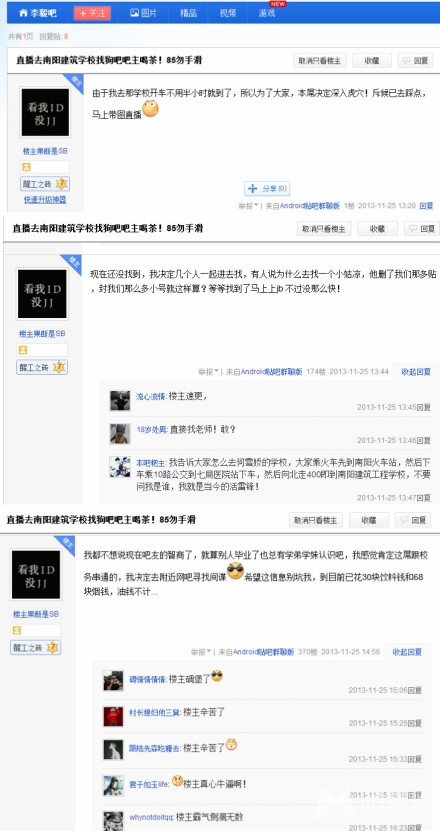The width and height of the screenshot is (440, 831).
Task: Open 快速升级神器 link under the avatar
Action: 45,200
